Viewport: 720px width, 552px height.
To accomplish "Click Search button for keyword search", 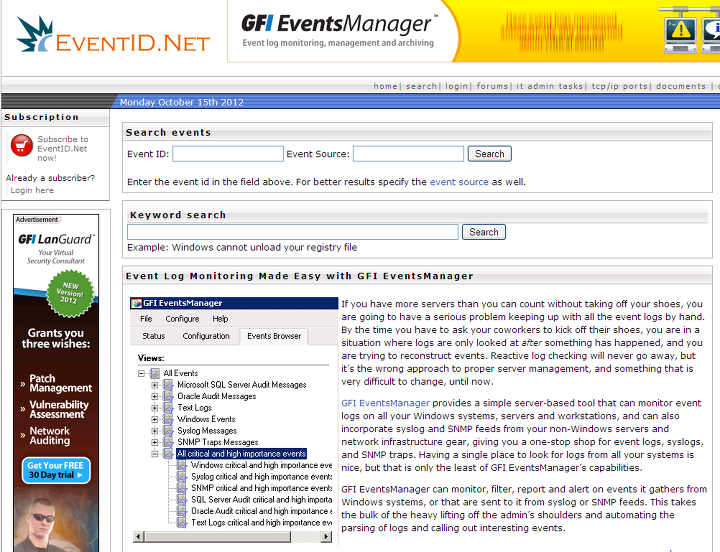I will point(484,232).
